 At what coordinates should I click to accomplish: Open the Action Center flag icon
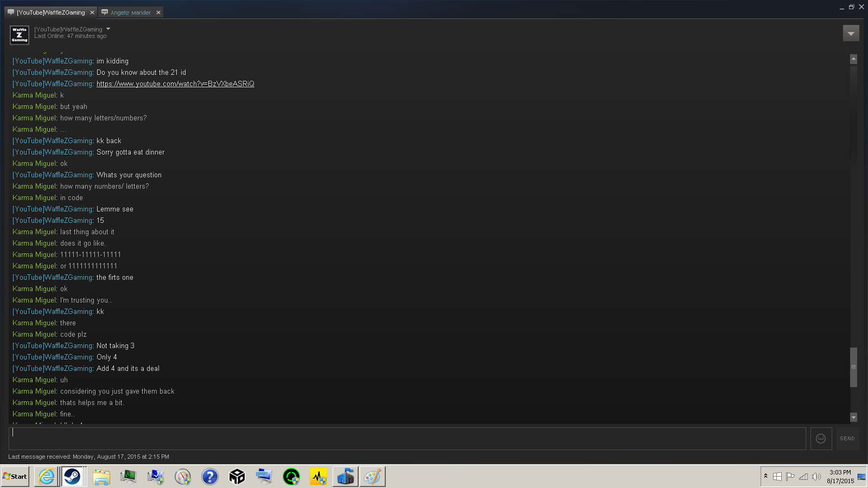pyautogui.click(x=790, y=477)
